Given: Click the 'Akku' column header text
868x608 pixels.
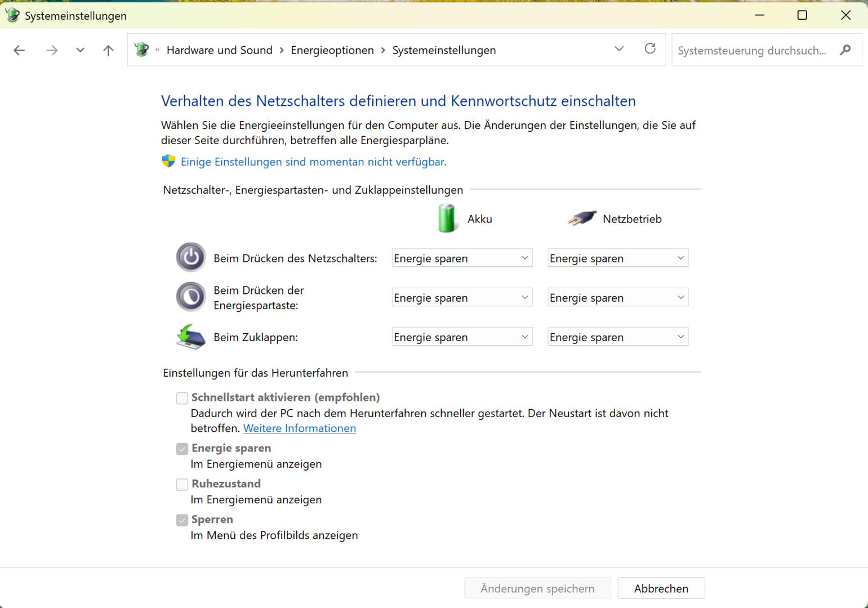Looking at the screenshot, I should click(x=480, y=219).
